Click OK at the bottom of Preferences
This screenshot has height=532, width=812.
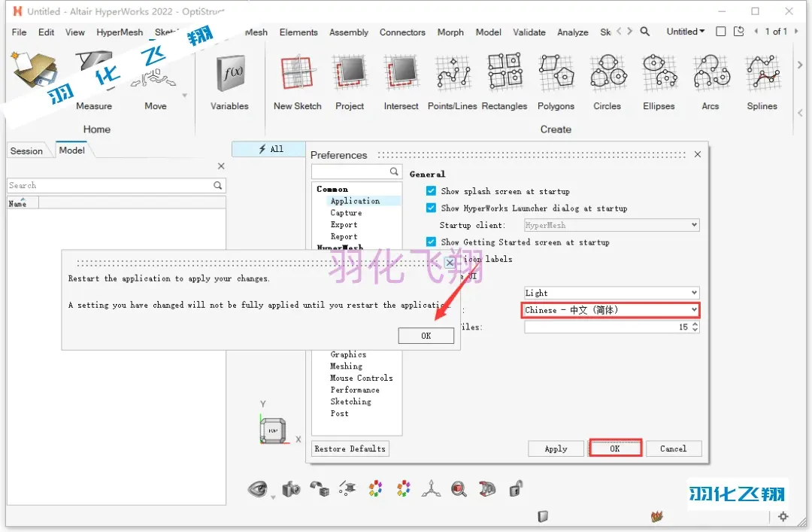pos(615,448)
